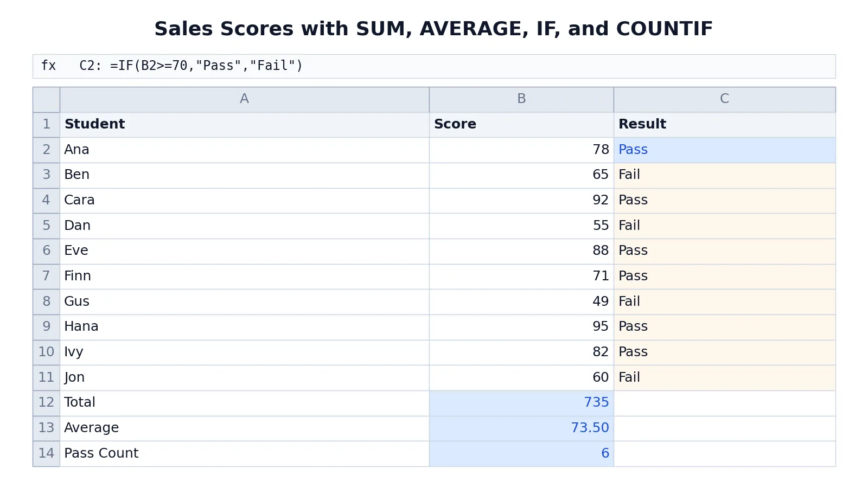Click the 'Finn' name cell
Screen dimensions: 868x488
(245, 277)
